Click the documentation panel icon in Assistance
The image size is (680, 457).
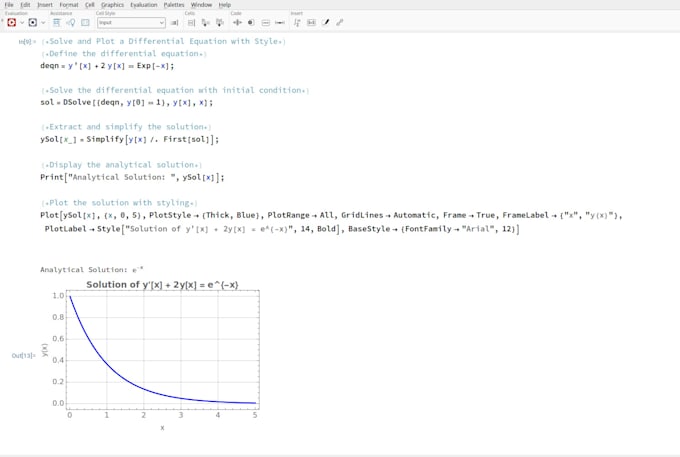click(85, 23)
